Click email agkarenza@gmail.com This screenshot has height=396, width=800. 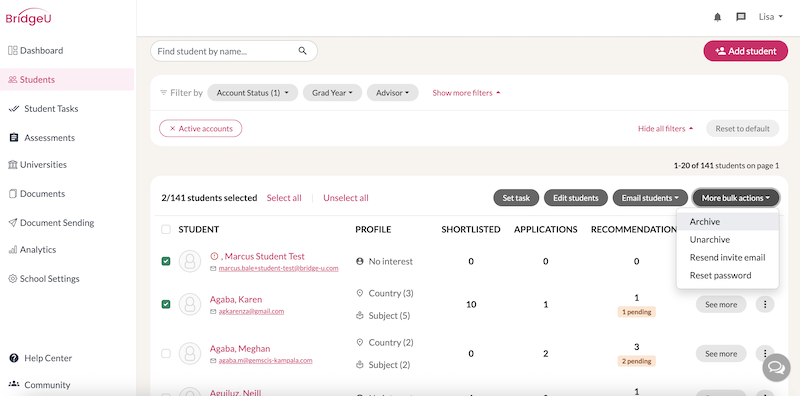[252, 311]
